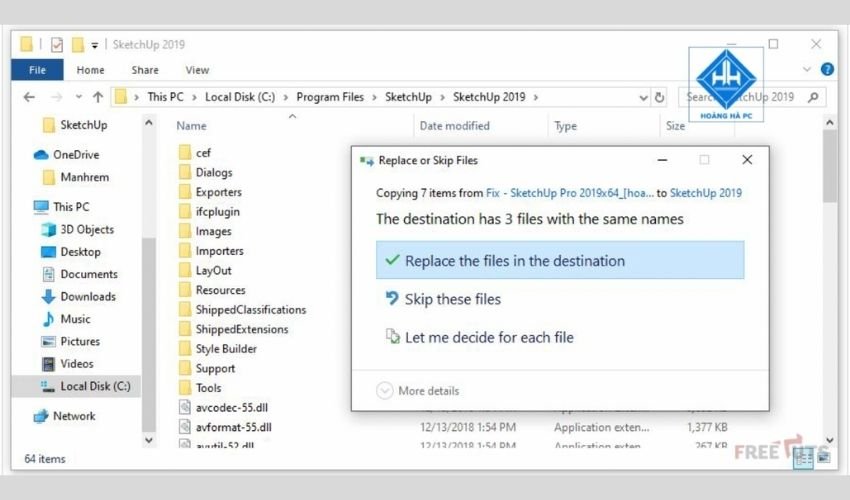
Task: Choose Skip these files option
Action: [452, 299]
